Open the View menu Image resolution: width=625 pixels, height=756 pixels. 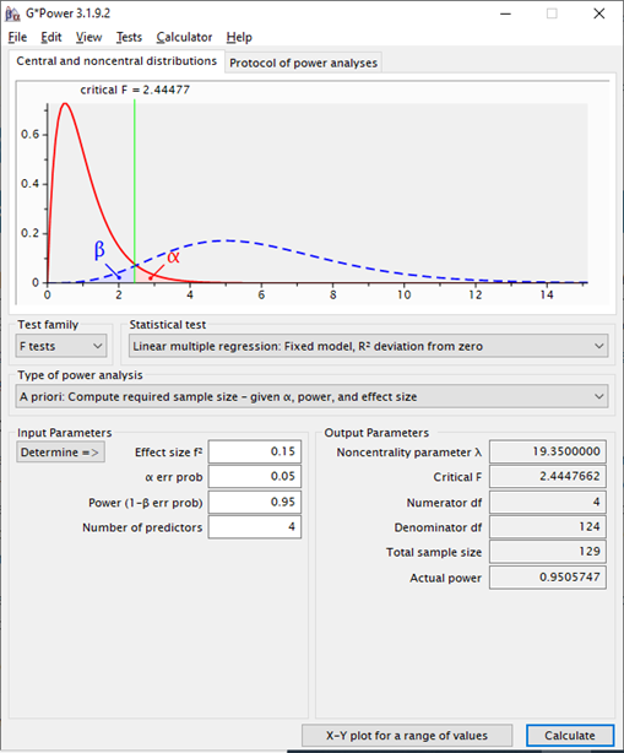tap(89, 37)
